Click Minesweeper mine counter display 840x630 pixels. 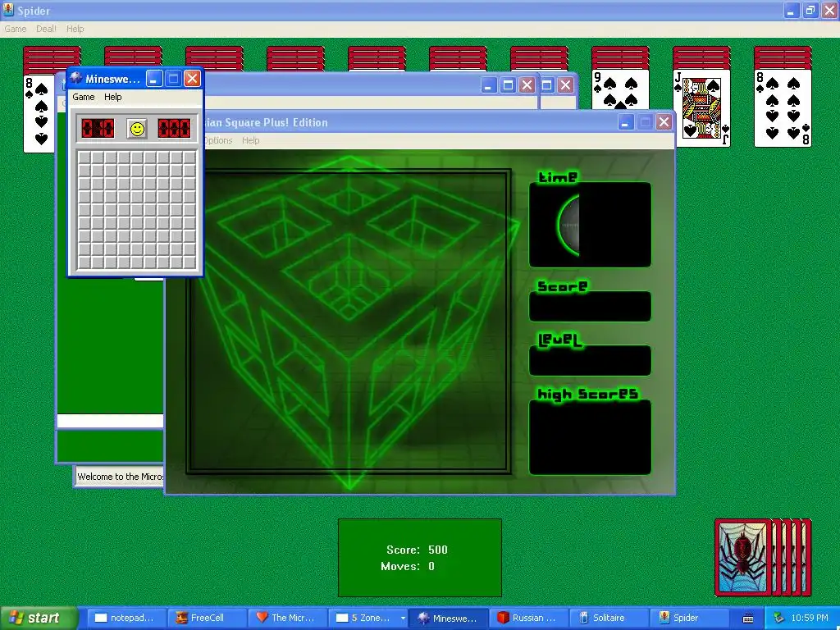pos(98,129)
